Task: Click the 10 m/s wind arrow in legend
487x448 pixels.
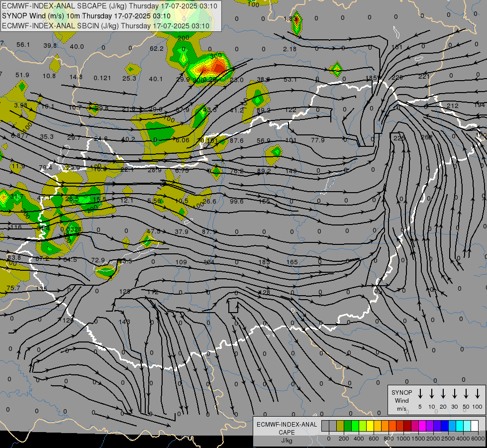Action: (x=431, y=394)
